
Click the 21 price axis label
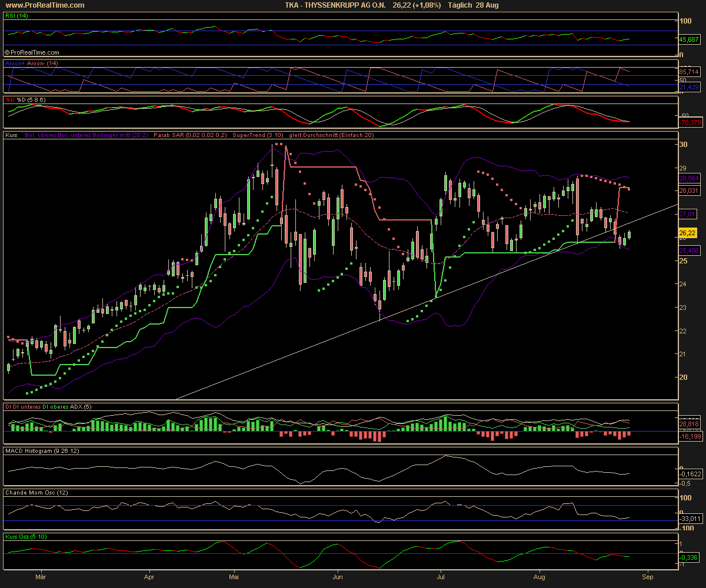point(683,354)
